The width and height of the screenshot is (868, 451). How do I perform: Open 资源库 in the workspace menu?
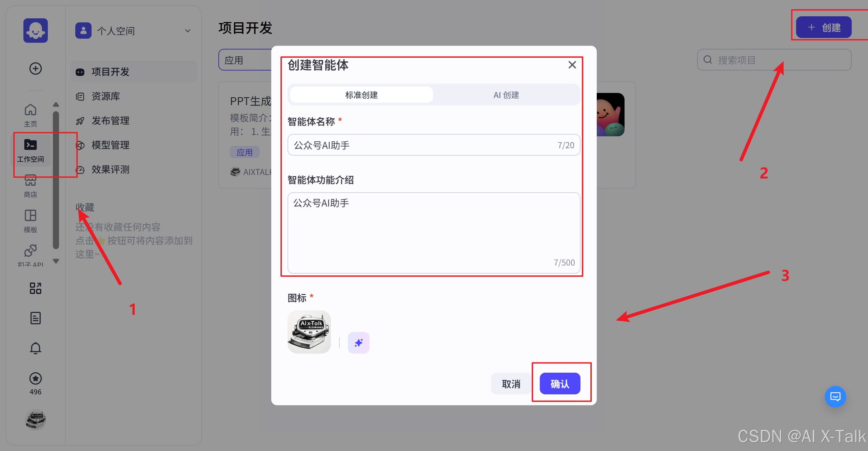pos(106,96)
